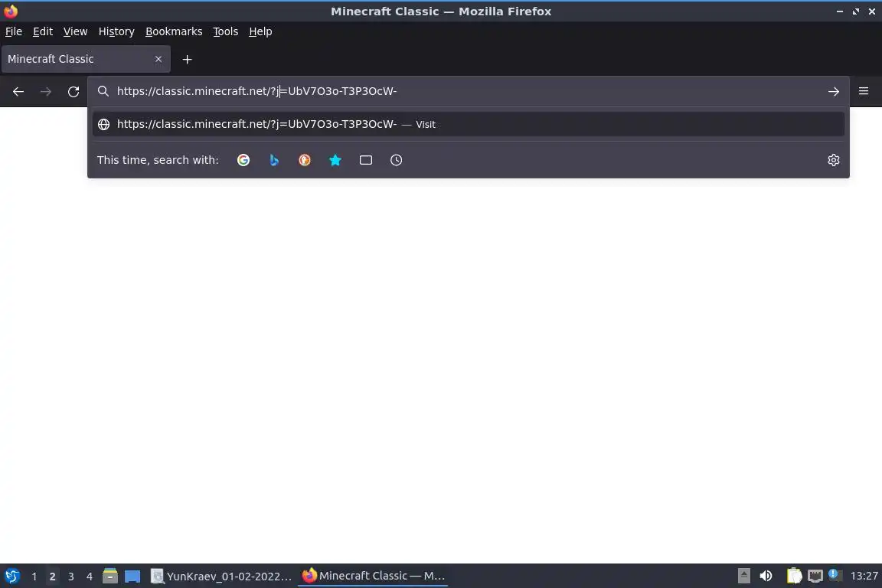Search in Bookmarks via star icon
The image size is (882, 588).
(335, 160)
